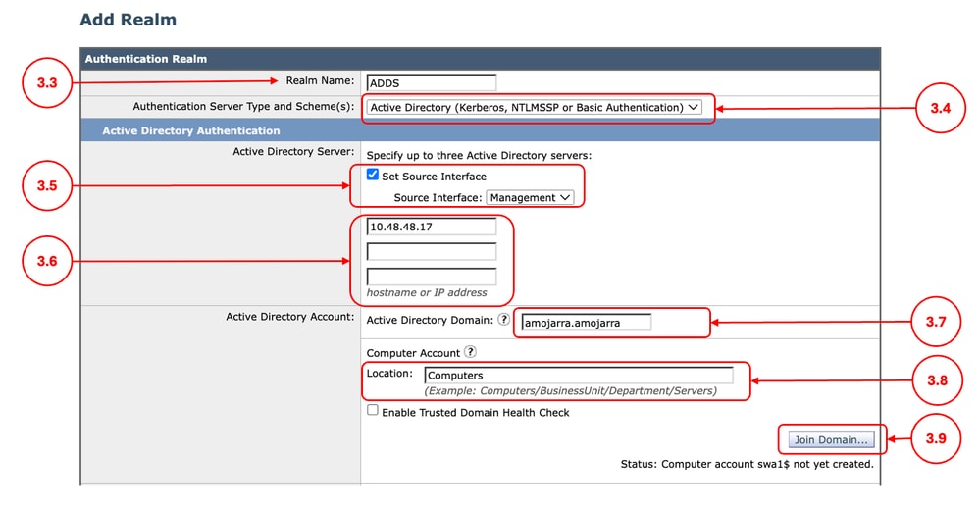Click the Join Domain button
Image resolution: width=980 pixels, height=506 pixels.
pos(831,439)
